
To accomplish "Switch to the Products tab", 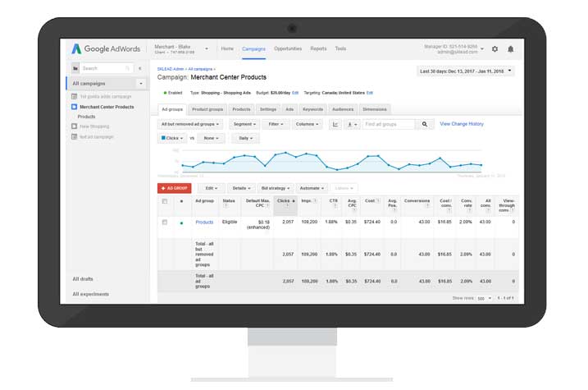I will (x=241, y=109).
